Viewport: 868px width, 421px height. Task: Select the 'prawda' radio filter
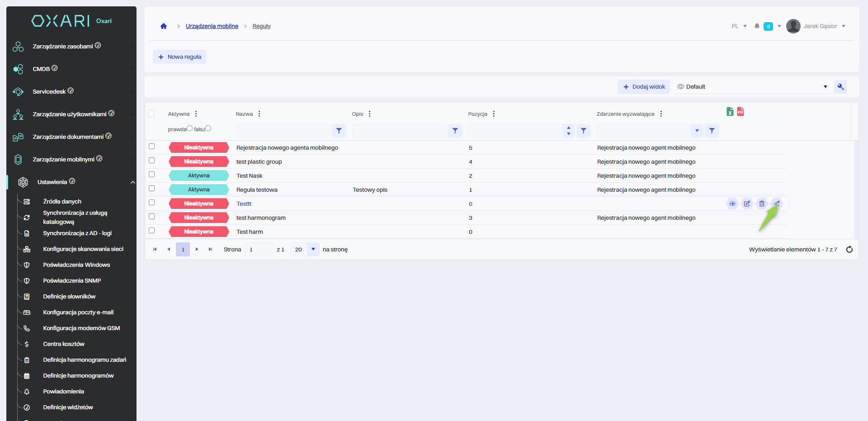coord(190,128)
